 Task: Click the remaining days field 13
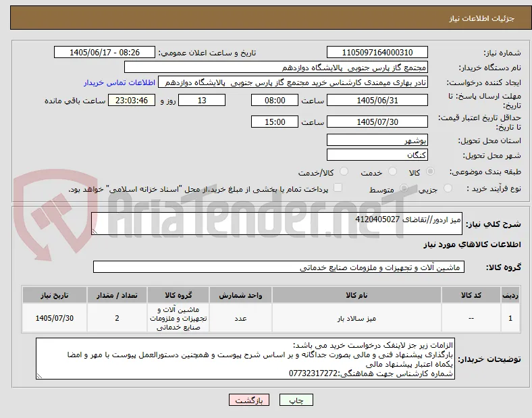(202, 101)
